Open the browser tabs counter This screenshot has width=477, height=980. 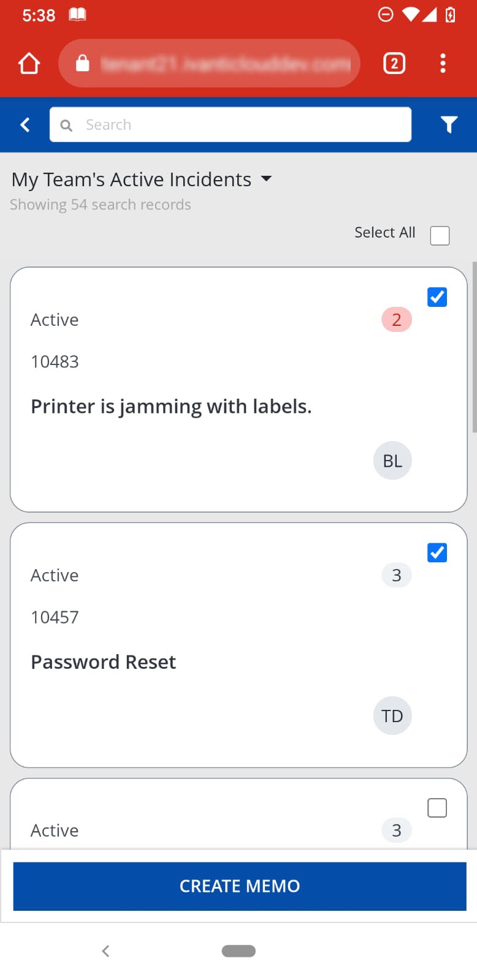pos(394,63)
